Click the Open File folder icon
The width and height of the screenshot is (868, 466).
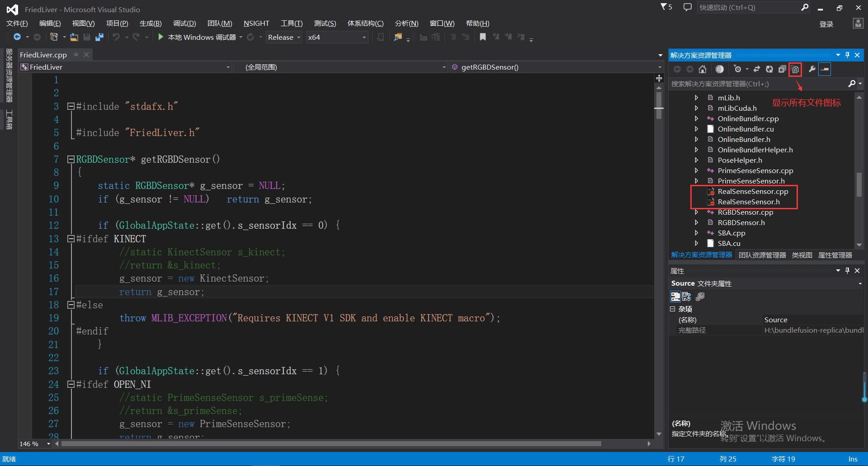pyautogui.click(x=74, y=37)
